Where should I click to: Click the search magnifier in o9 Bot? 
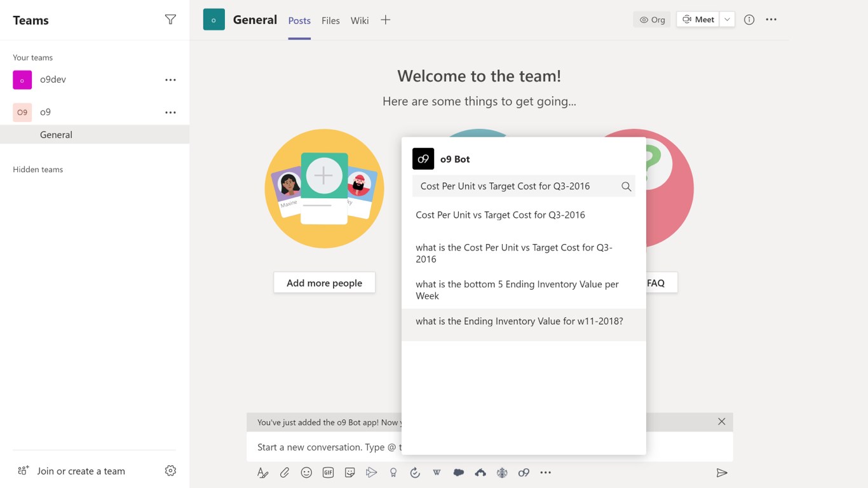626,186
